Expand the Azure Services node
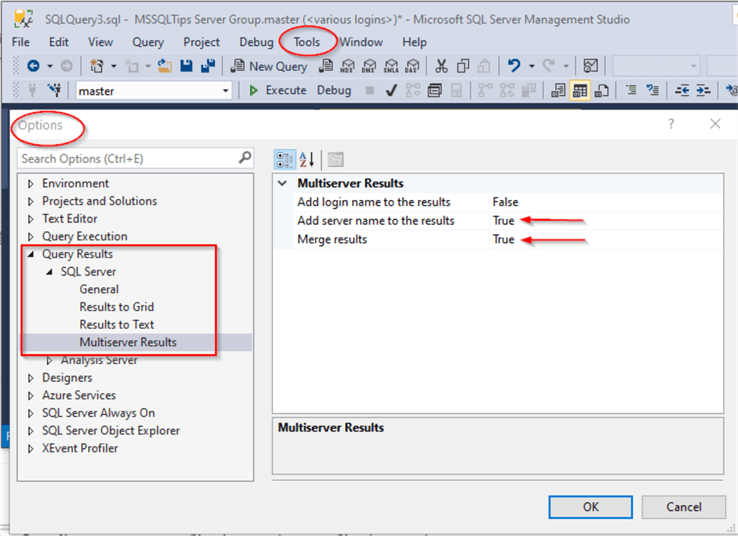The width and height of the screenshot is (738, 536). [x=31, y=396]
